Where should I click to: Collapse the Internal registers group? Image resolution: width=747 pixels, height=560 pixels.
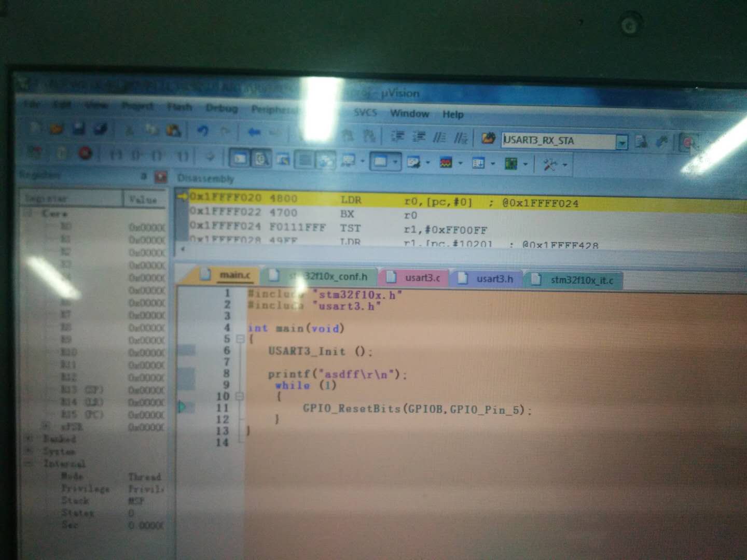(30, 463)
